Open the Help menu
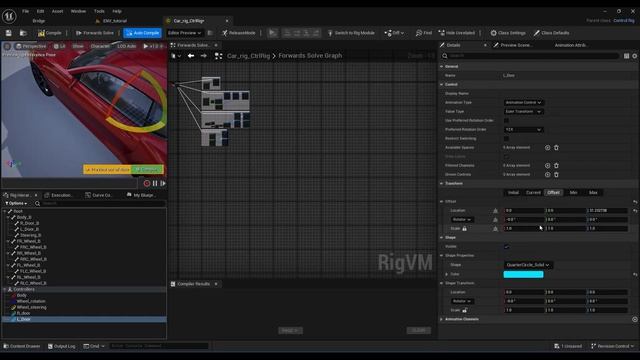This screenshot has height=360, width=640. pos(117,11)
